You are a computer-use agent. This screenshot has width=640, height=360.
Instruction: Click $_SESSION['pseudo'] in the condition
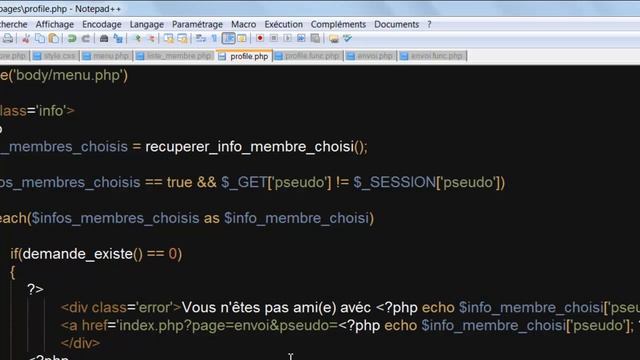coord(427,182)
